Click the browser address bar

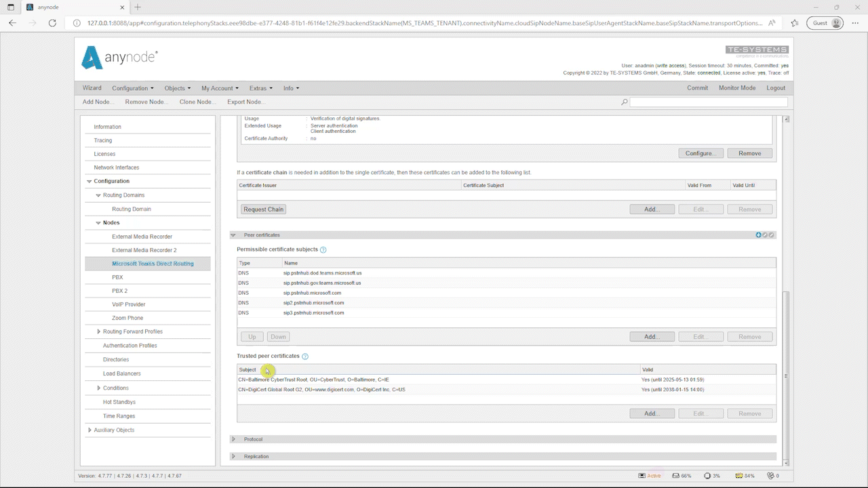point(424,22)
